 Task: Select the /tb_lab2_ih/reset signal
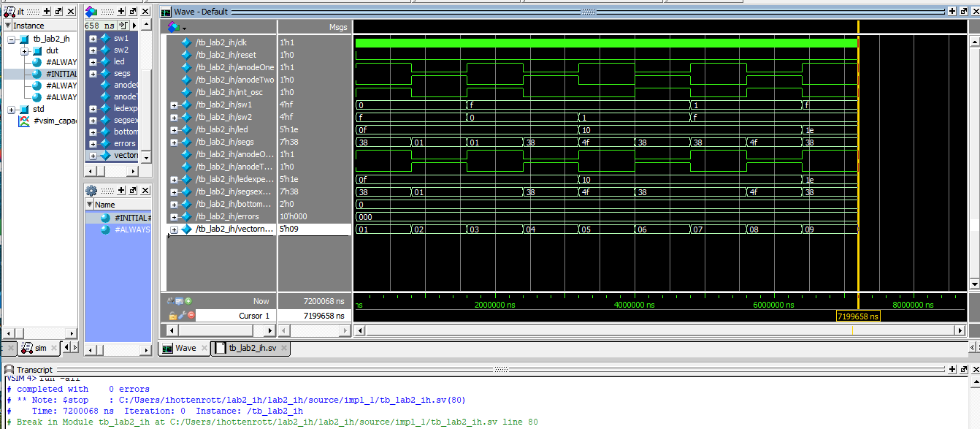click(x=226, y=55)
